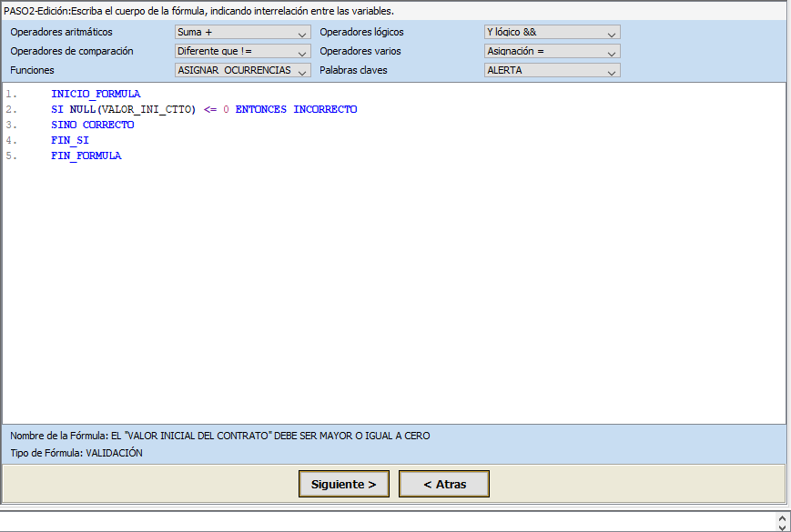Screen dimensions: 791x532
Task: Expand the Palabras claves dropdown
Action: coord(552,70)
